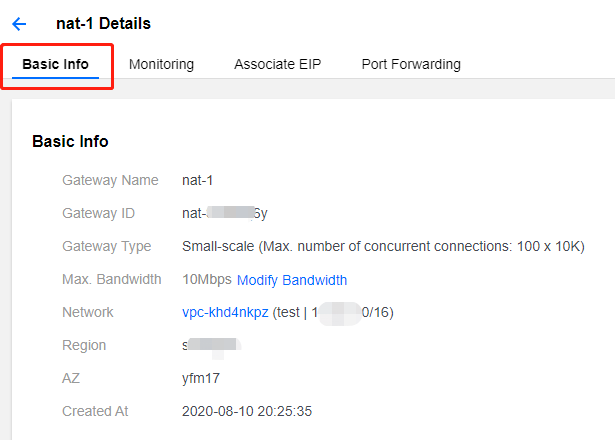The width and height of the screenshot is (615, 440).
Task: Click the nat-1 gateway name value
Action: (197, 180)
